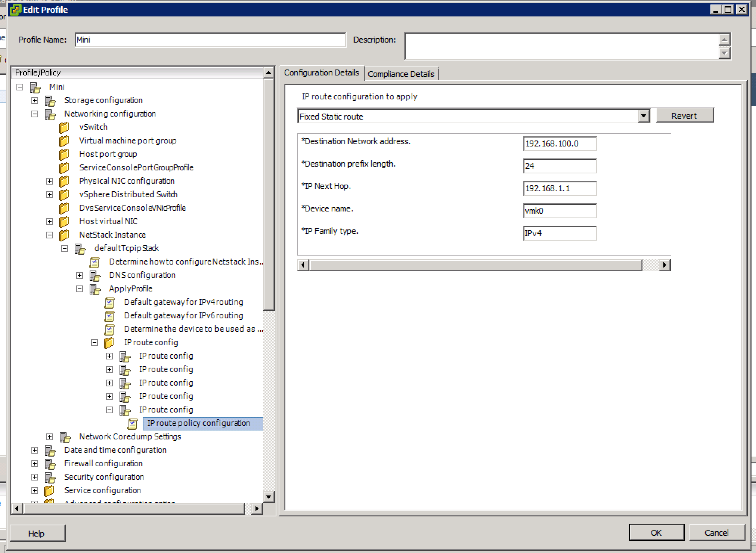756x553 pixels.
Task: Collapse the Networking configuration node
Action: pyautogui.click(x=35, y=114)
